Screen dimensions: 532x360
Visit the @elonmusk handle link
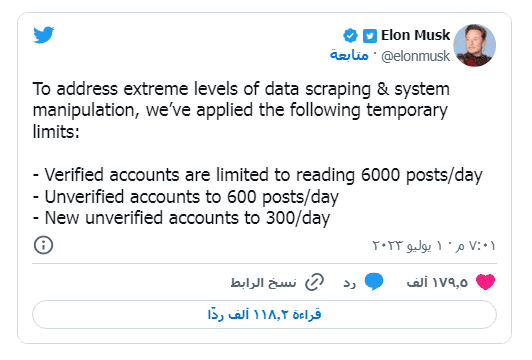(x=415, y=56)
